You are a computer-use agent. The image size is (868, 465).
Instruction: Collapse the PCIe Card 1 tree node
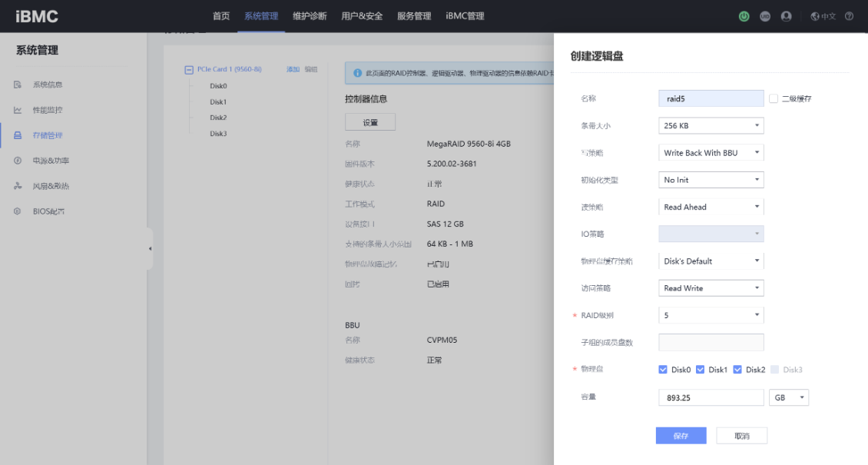(x=189, y=70)
